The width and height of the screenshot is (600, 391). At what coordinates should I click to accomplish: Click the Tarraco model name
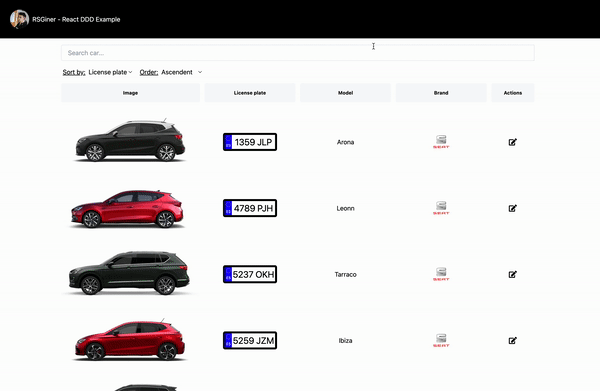(x=346, y=275)
